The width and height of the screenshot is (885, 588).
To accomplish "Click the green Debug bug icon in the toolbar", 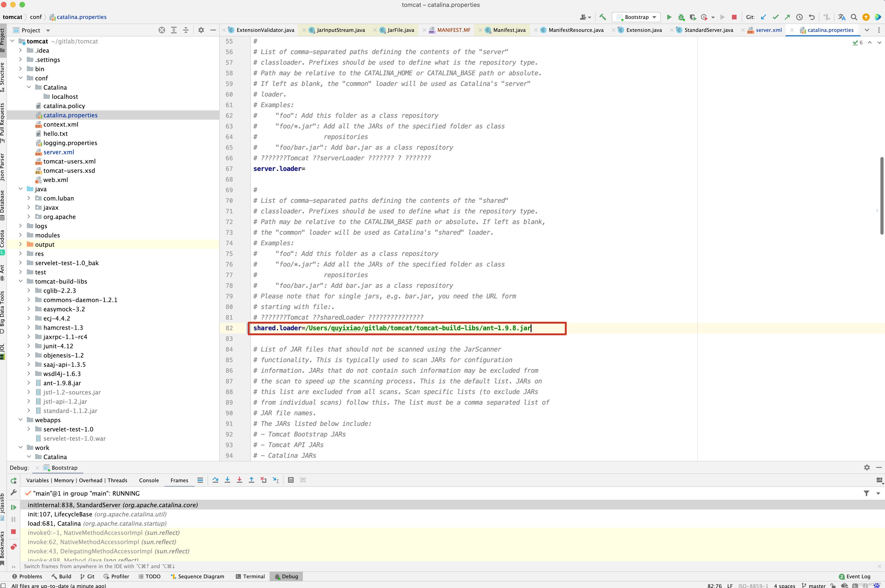I will (681, 17).
